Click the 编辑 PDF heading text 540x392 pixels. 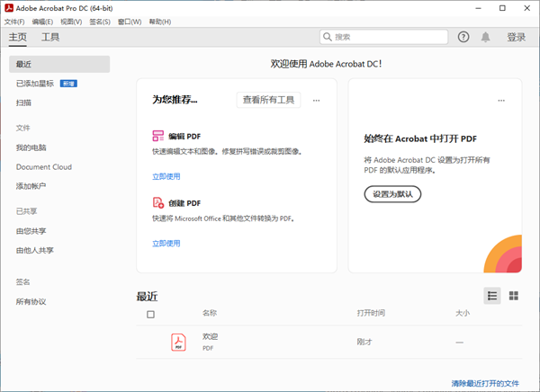184,137
